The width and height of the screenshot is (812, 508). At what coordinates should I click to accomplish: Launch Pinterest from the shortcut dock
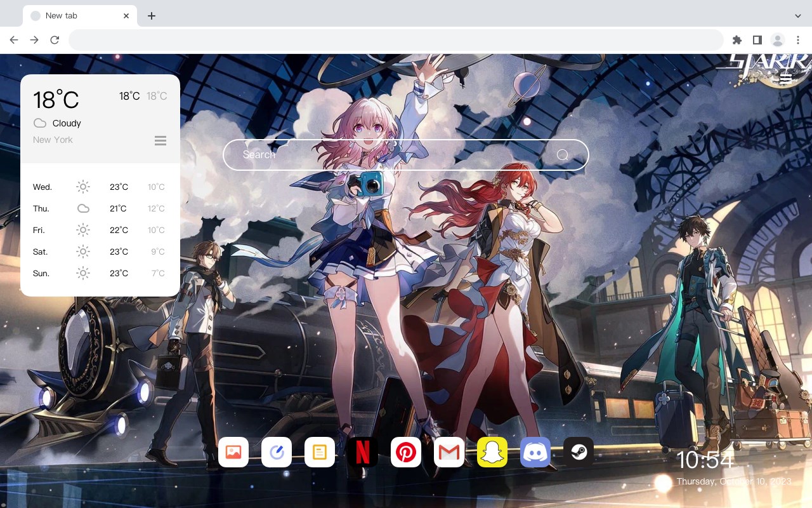tap(406, 452)
